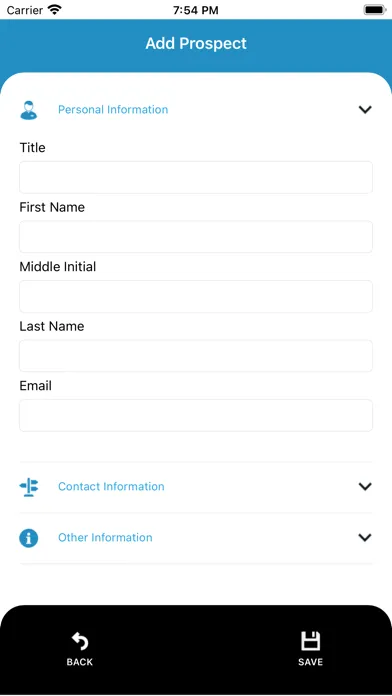392x696 pixels.
Task: Open the Other Information section label
Action: click(x=105, y=538)
